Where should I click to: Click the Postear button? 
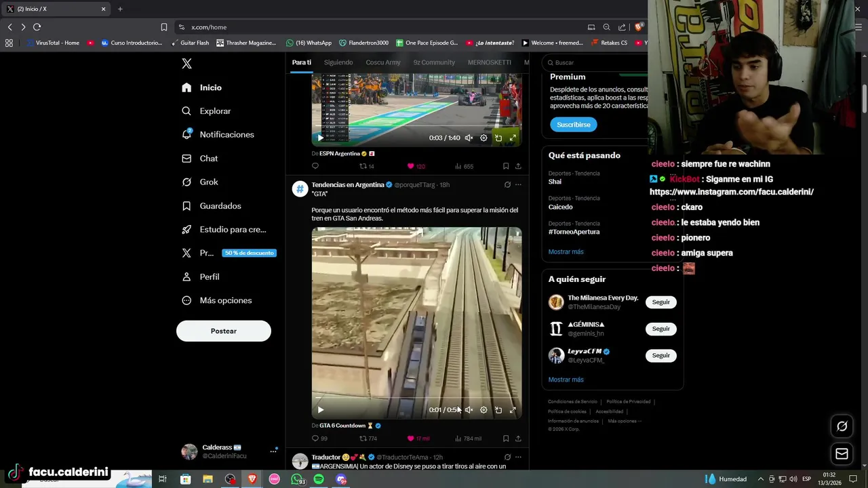(224, 331)
